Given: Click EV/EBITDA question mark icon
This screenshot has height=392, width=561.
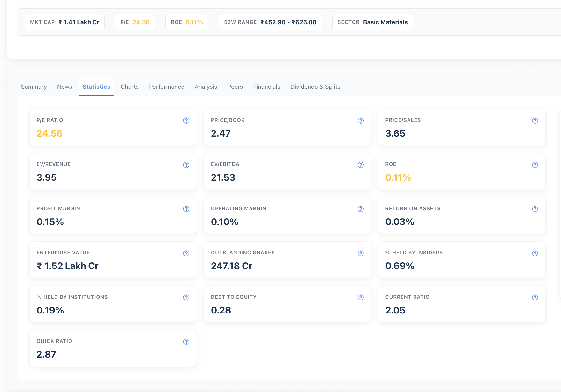Looking at the screenshot, I should pyautogui.click(x=361, y=165).
